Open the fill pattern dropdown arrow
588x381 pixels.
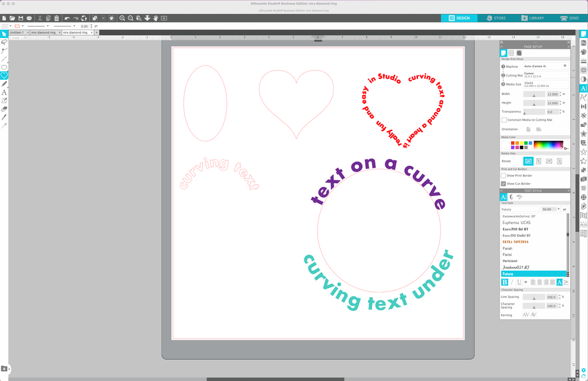pos(10,26)
